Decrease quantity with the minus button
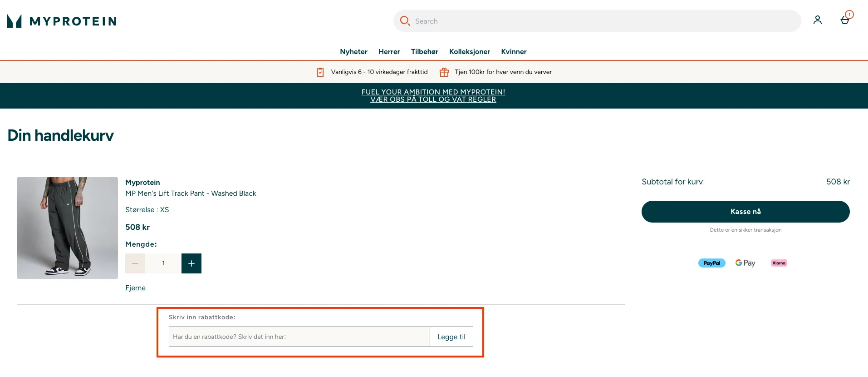The width and height of the screenshot is (868, 377). coord(135,263)
